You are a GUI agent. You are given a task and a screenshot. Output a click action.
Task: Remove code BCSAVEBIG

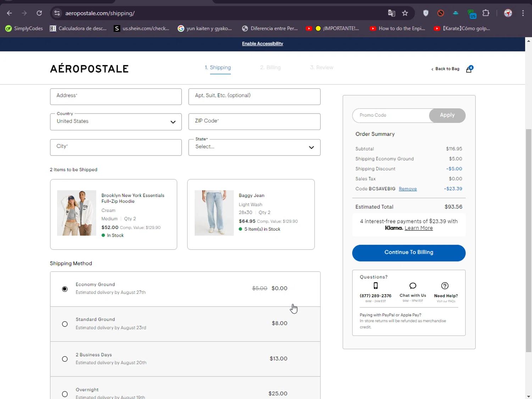[408, 189]
